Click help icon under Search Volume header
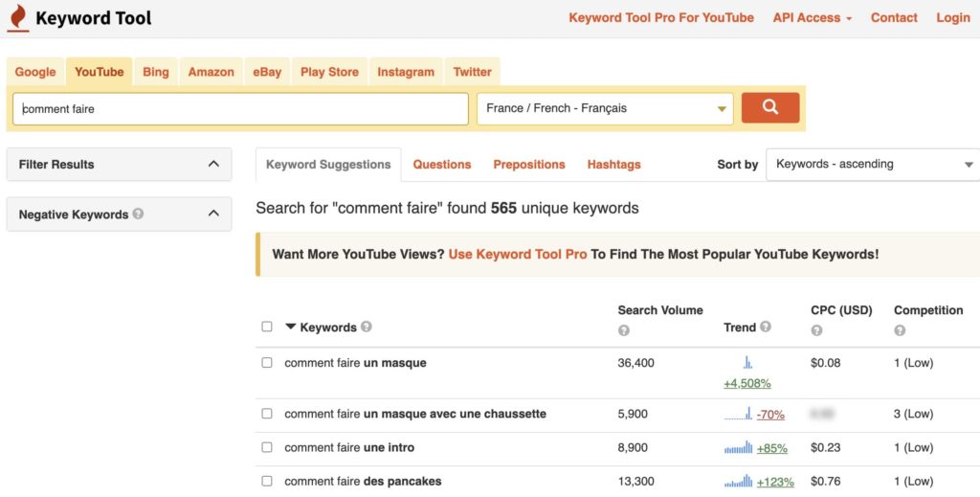Viewport: 980px width, 497px height. click(x=624, y=330)
